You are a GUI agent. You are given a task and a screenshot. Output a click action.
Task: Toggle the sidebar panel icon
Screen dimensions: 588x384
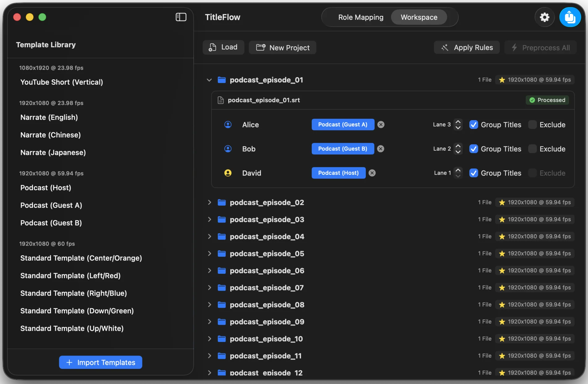tap(181, 17)
